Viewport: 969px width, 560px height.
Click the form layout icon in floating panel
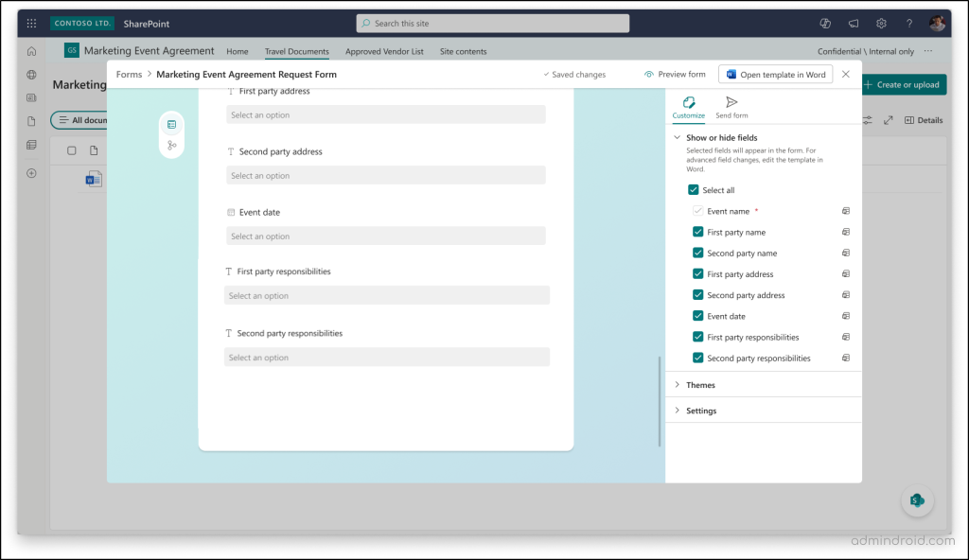pyautogui.click(x=171, y=123)
